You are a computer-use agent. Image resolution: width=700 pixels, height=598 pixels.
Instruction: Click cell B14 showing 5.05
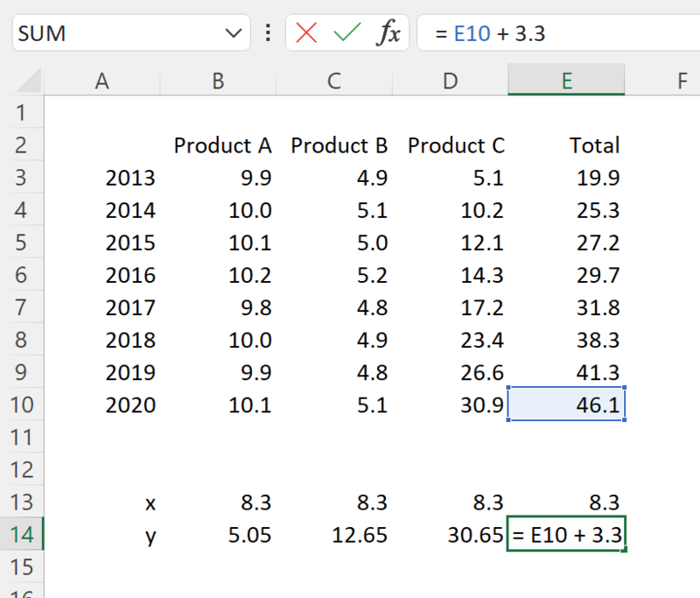click(217, 534)
